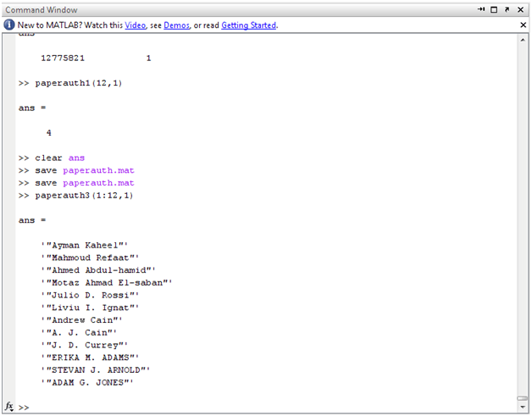532x416 pixels.
Task: Close the Command Window panel
Action: [x=521, y=9]
